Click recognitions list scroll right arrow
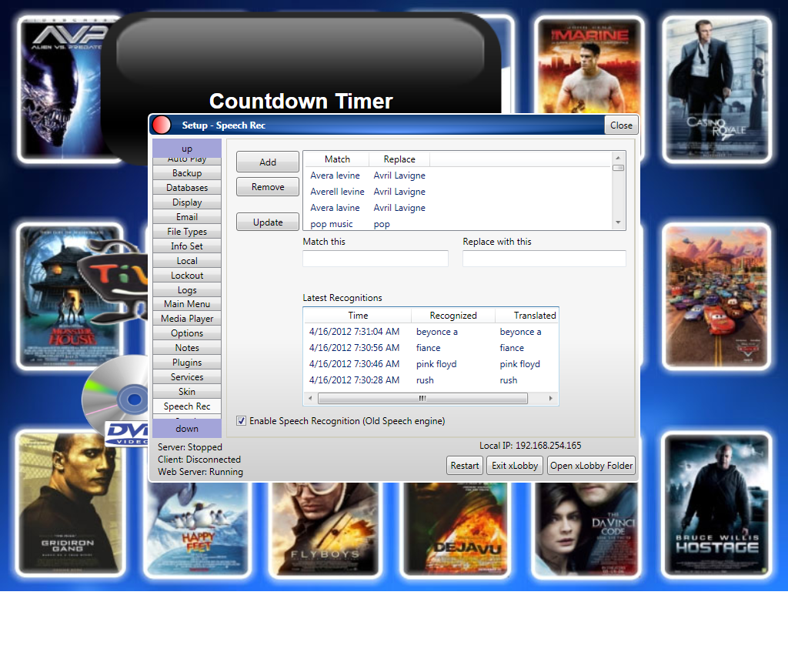This screenshot has height=672, width=788. (551, 398)
